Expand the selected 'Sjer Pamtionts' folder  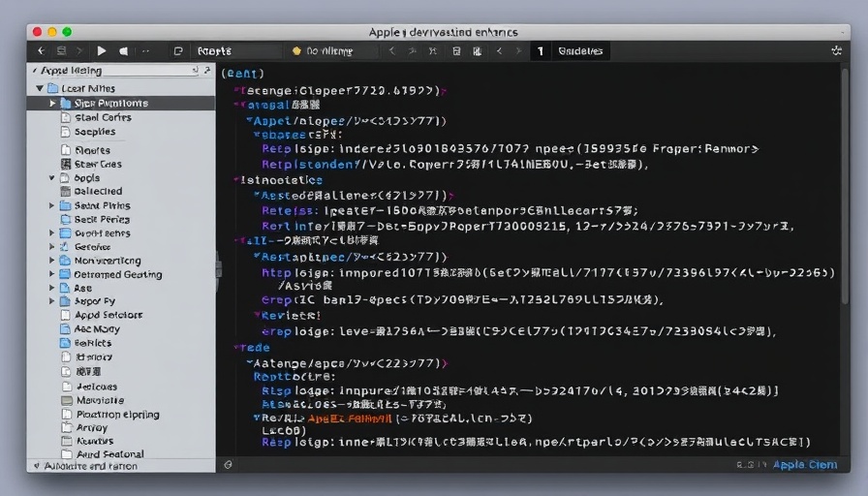[52, 103]
